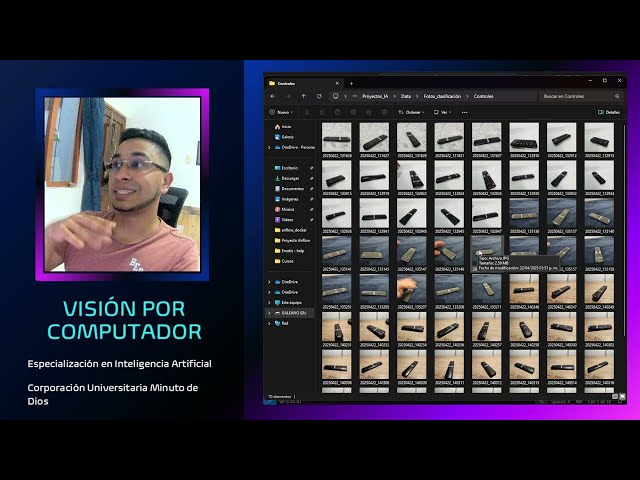The image size is (640, 480).
Task: Unpin Documentos using its pin icon
Action: 311,189
